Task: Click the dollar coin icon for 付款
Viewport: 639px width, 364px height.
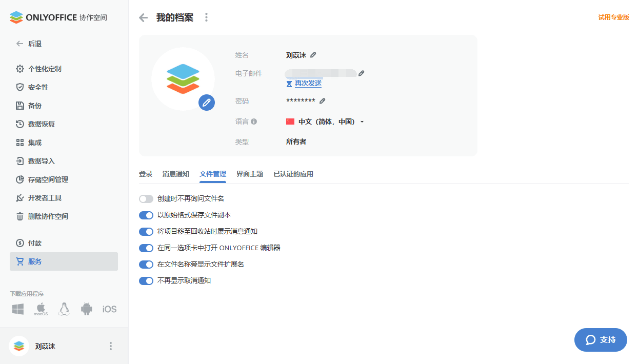Action: click(x=20, y=243)
